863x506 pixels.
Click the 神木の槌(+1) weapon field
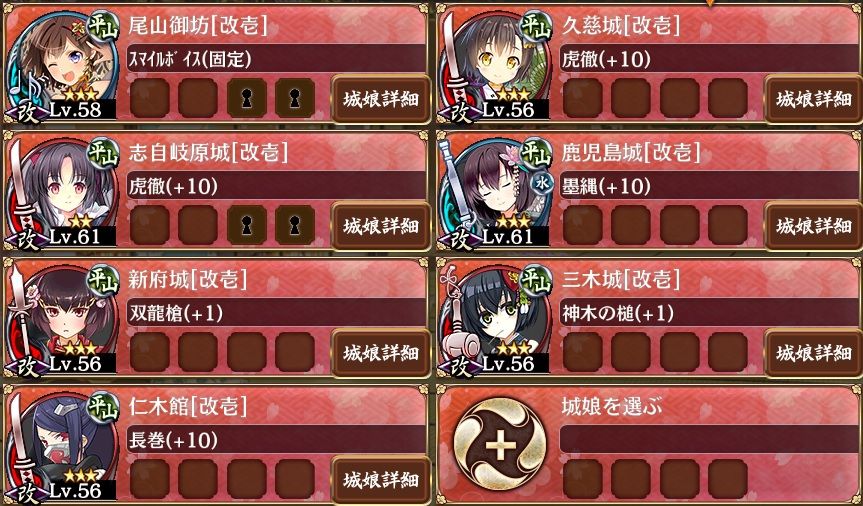pyautogui.click(x=711, y=313)
